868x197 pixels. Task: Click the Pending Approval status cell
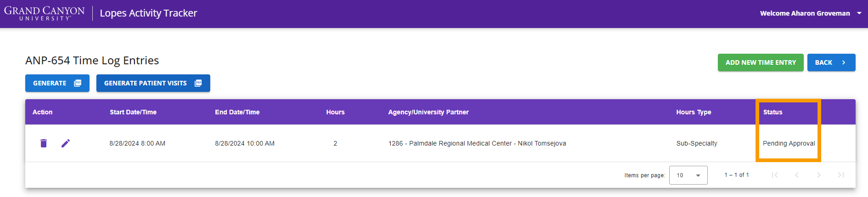click(x=789, y=143)
